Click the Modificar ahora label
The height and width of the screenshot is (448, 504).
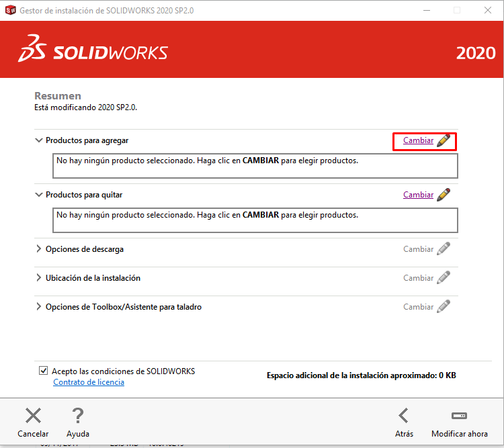[x=460, y=434]
